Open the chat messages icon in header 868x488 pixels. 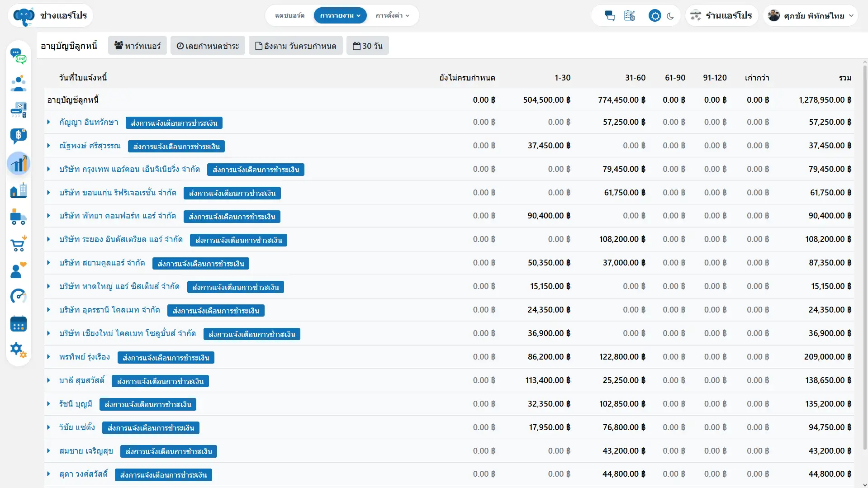click(610, 16)
